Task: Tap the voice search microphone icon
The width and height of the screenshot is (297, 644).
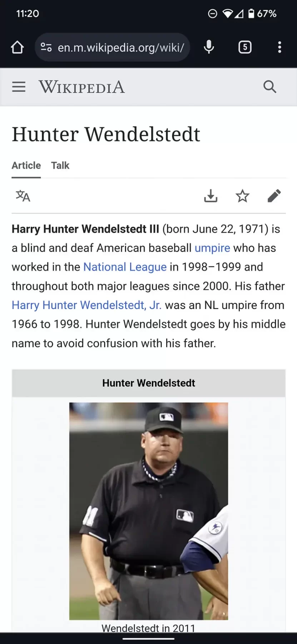Action: point(209,47)
